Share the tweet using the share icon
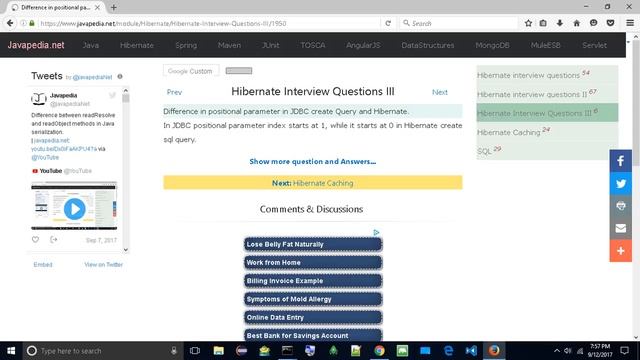The image size is (640, 360). pyautogui.click(x=53, y=240)
